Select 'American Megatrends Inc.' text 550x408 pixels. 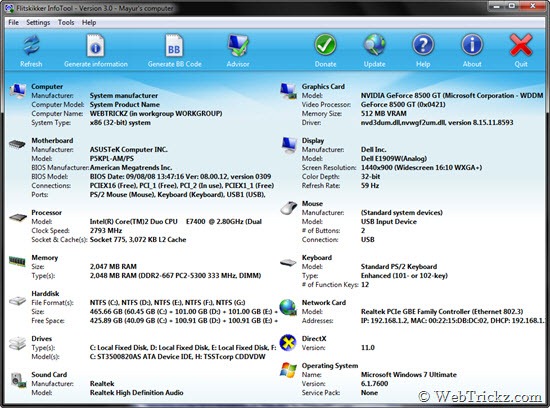(x=131, y=168)
